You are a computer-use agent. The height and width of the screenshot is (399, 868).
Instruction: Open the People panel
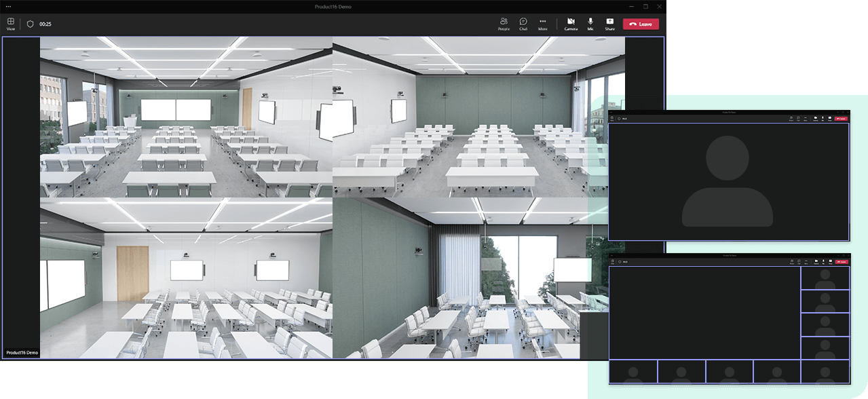tap(504, 24)
